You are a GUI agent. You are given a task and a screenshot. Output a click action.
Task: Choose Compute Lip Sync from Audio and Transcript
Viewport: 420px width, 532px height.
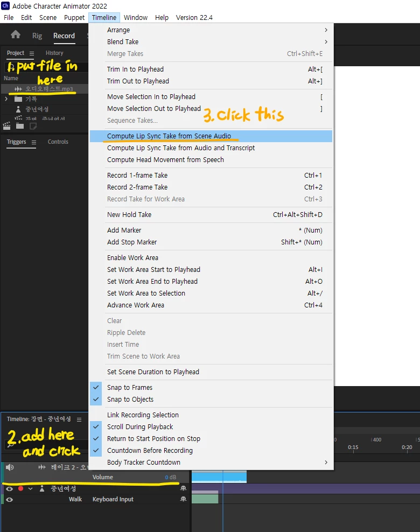(211, 148)
